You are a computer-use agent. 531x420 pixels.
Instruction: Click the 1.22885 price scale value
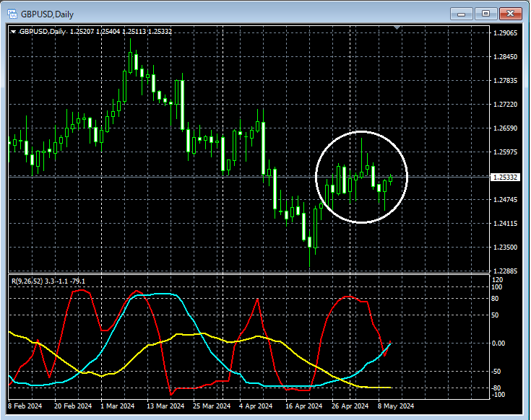[505, 271]
